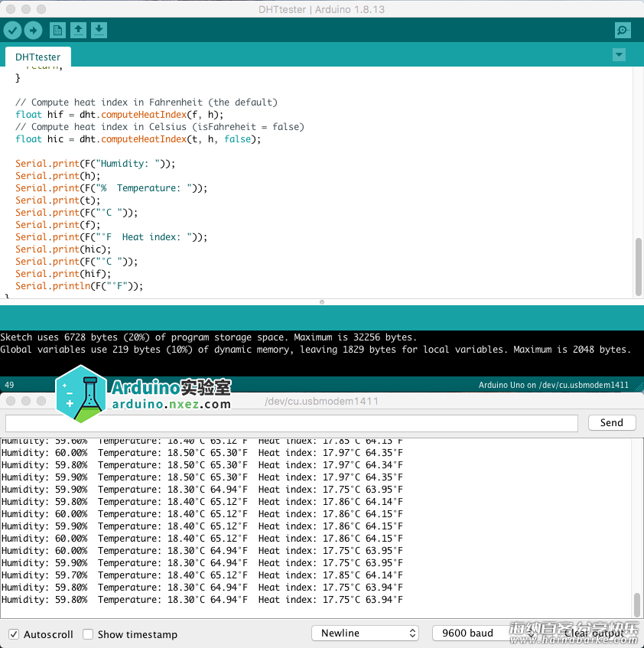This screenshot has height=648, width=644.
Task: Click line number 49 in the status bar
Action: 9,385
